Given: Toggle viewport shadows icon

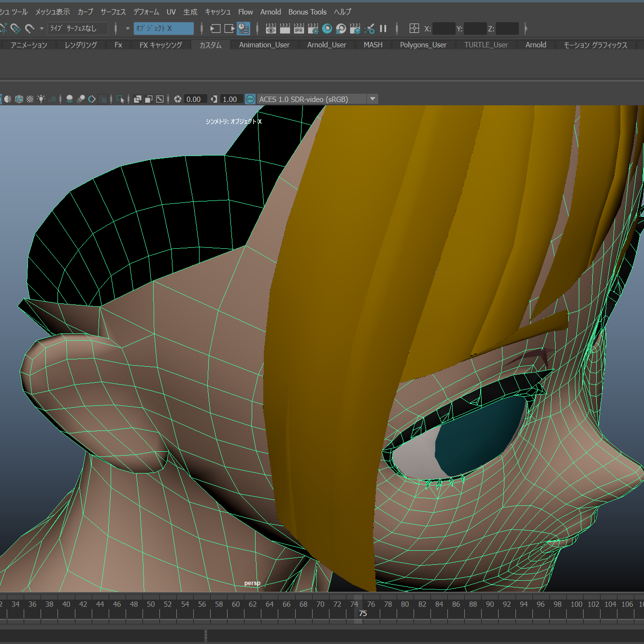Looking at the screenshot, I should click(52, 99).
